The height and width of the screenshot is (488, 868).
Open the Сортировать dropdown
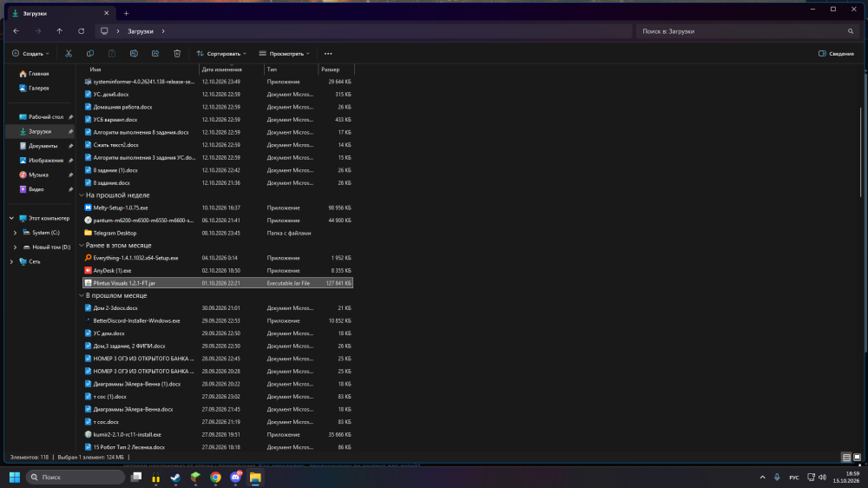pyautogui.click(x=220, y=54)
